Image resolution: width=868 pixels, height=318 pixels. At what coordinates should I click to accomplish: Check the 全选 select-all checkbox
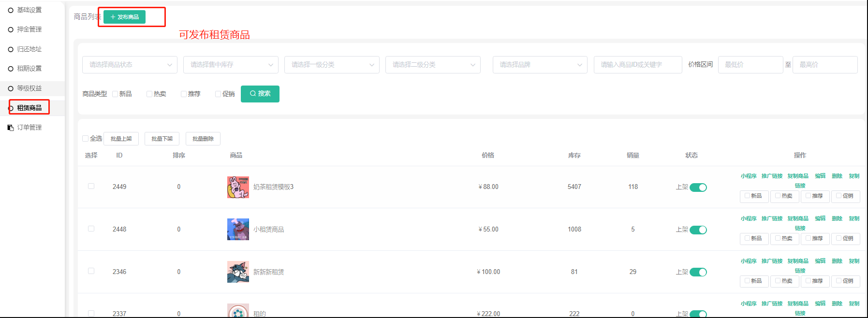[x=86, y=139]
